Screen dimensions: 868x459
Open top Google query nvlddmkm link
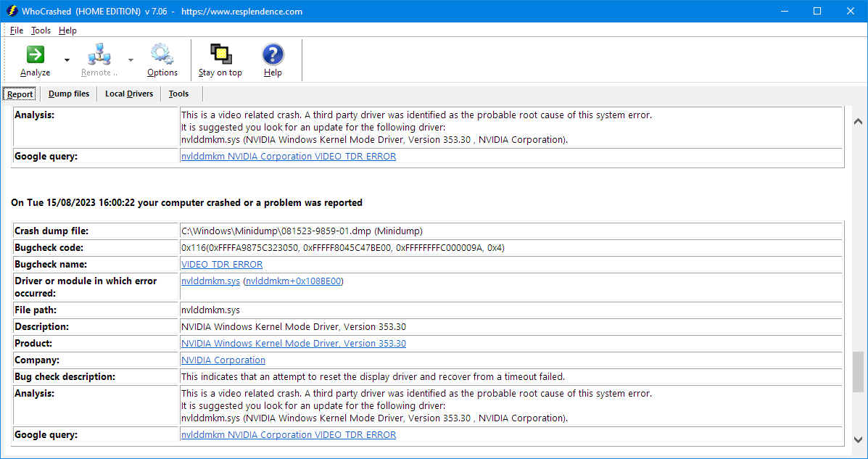click(289, 156)
